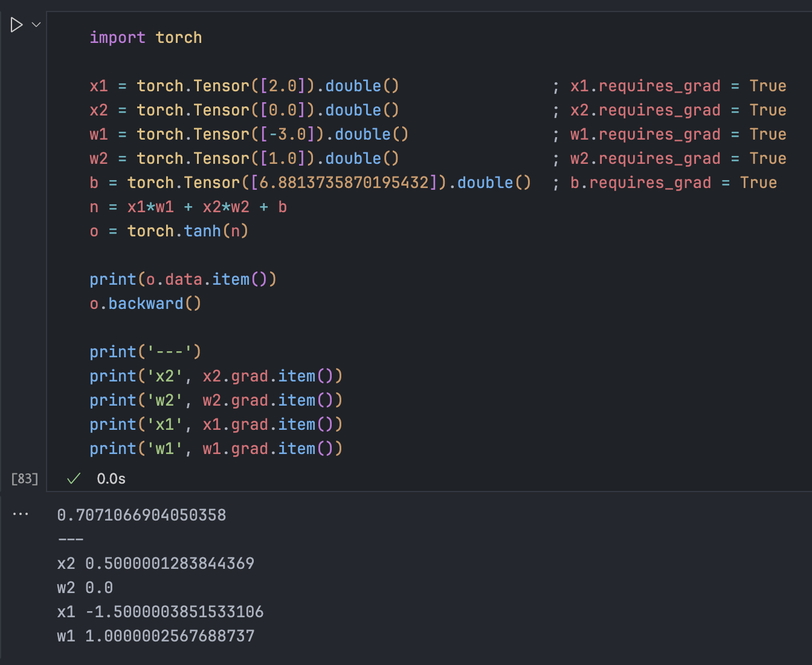Click the output value 0.7071066904050358

pos(141,515)
